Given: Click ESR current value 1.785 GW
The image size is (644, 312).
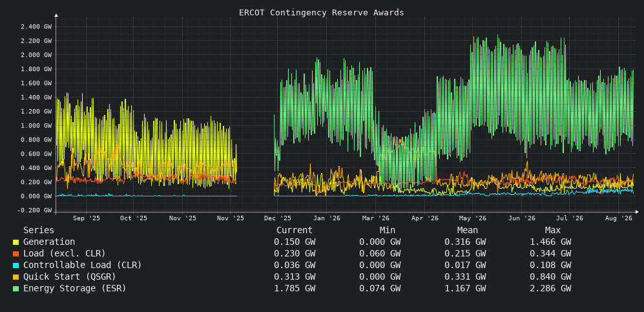Looking at the screenshot, I should (295, 288).
